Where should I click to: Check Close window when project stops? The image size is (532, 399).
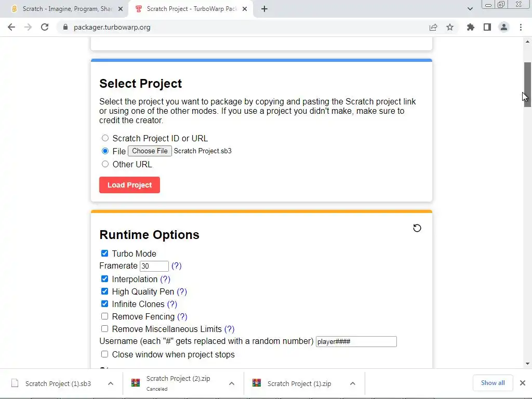(x=104, y=354)
